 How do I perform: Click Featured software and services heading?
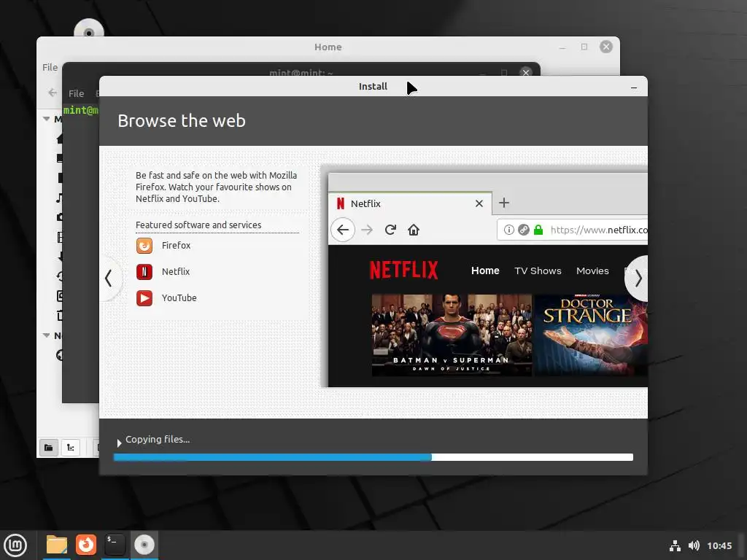[198, 225]
